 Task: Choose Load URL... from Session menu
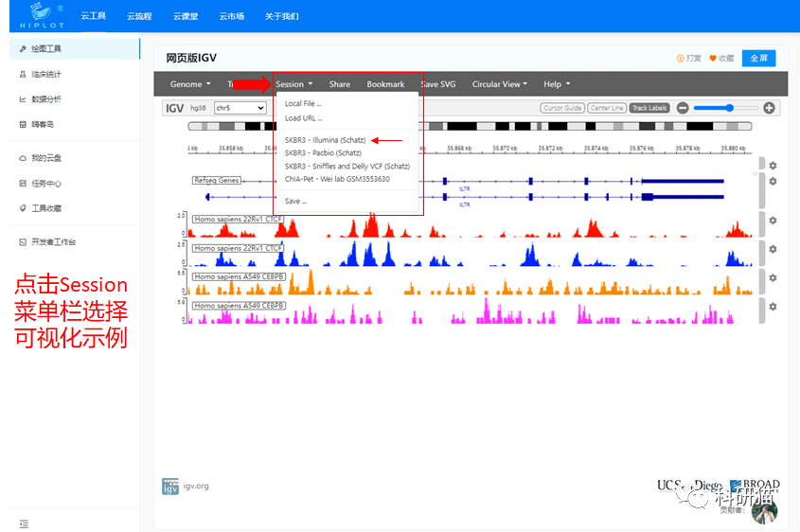[303, 118]
